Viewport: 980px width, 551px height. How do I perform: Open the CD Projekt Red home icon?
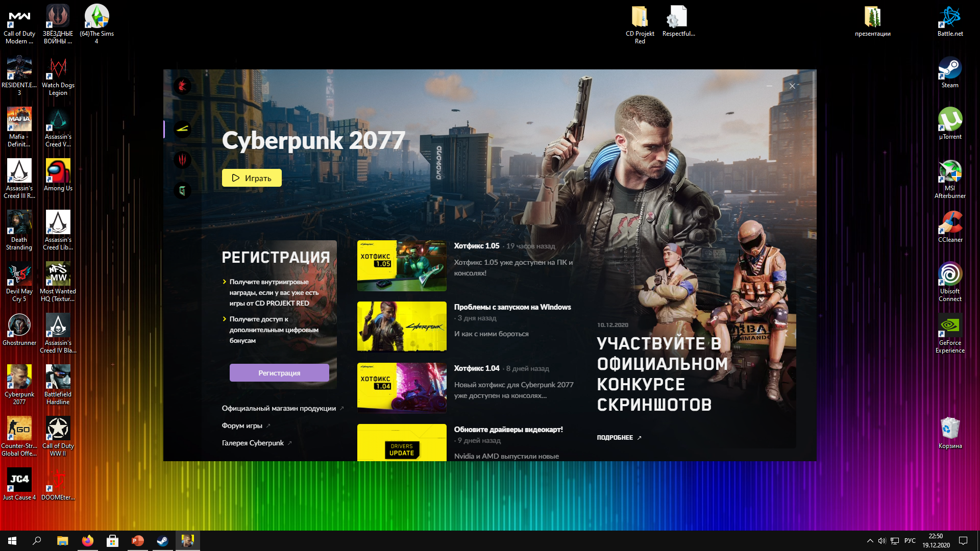182,86
